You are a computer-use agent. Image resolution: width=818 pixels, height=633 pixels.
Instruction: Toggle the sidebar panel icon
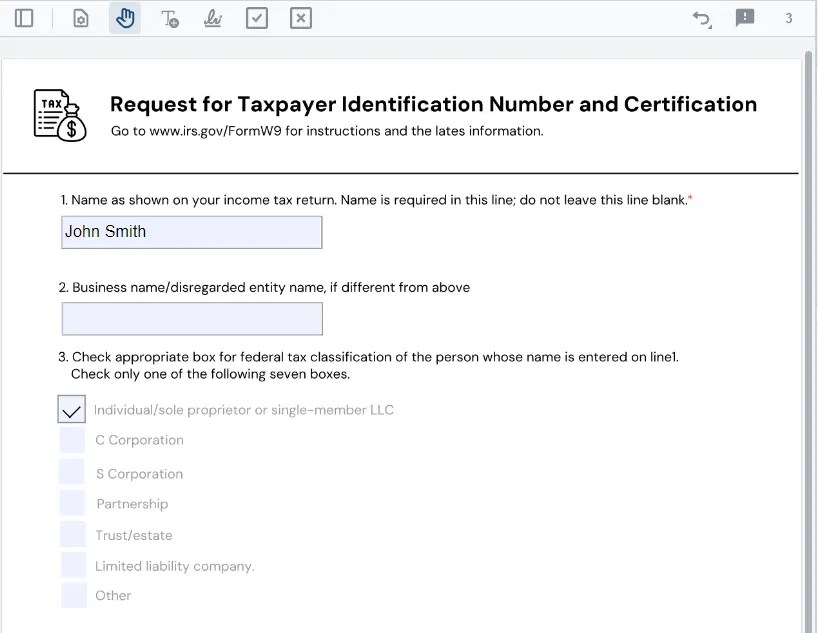tap(25, 18)
